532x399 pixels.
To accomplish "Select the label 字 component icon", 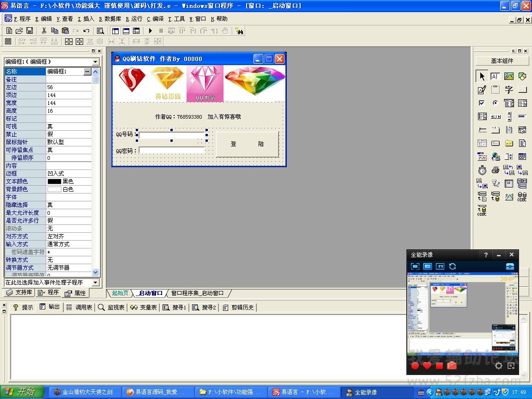I will (x=508, y=90).
